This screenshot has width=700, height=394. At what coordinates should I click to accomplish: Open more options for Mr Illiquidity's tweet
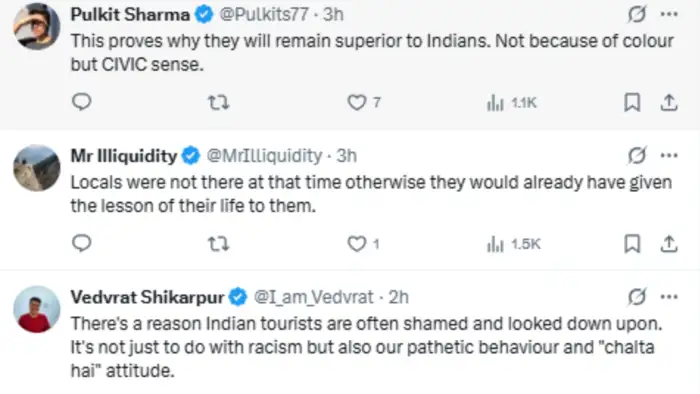(669, 156)
